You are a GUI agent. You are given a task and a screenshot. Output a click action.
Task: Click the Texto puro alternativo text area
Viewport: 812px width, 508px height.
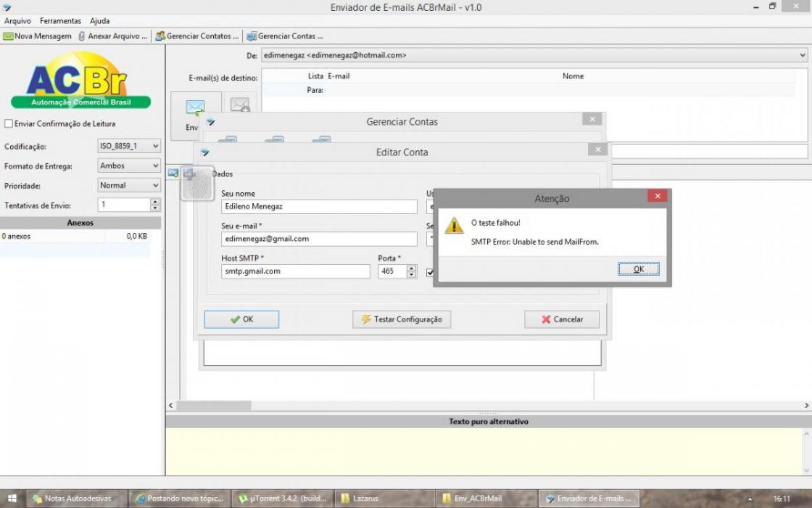(x=484, y=451)
